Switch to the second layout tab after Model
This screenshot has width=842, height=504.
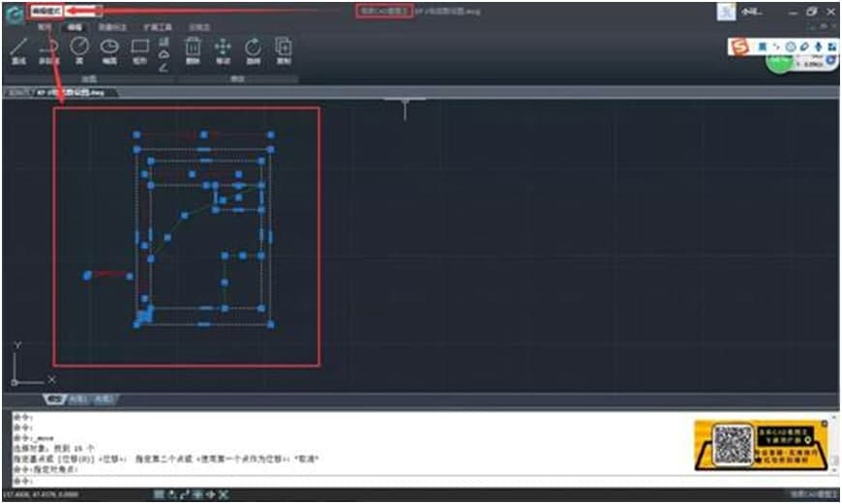coord(104,400)
